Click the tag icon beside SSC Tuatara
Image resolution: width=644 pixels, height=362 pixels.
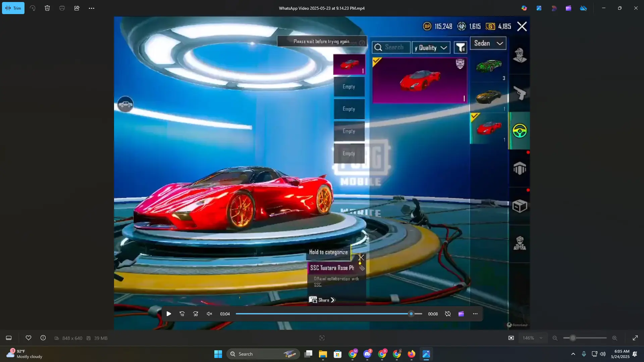click(362, 268)
